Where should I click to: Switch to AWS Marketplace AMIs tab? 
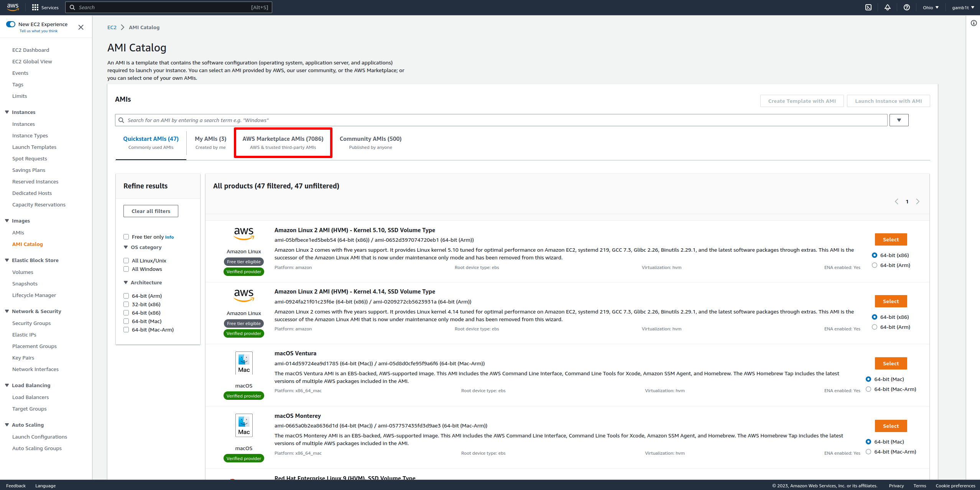point(283,142)
